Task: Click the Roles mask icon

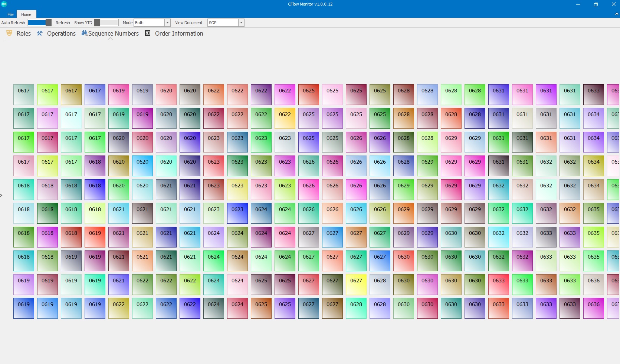Action: tap(9, 33)
